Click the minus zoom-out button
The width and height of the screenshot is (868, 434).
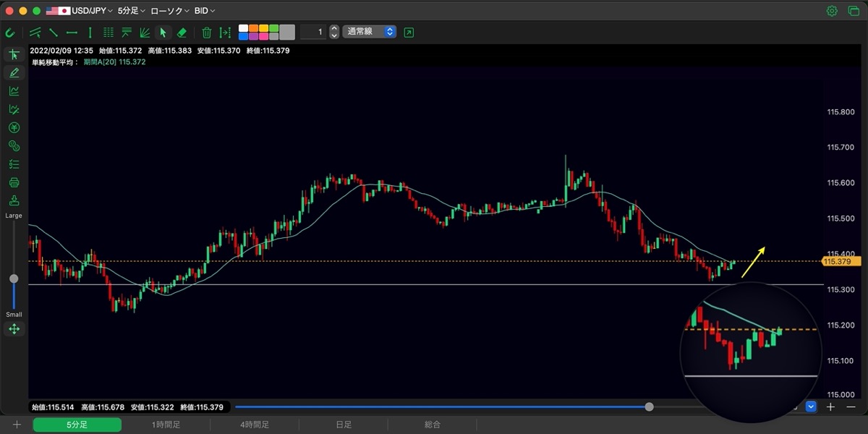pos(851,407)
